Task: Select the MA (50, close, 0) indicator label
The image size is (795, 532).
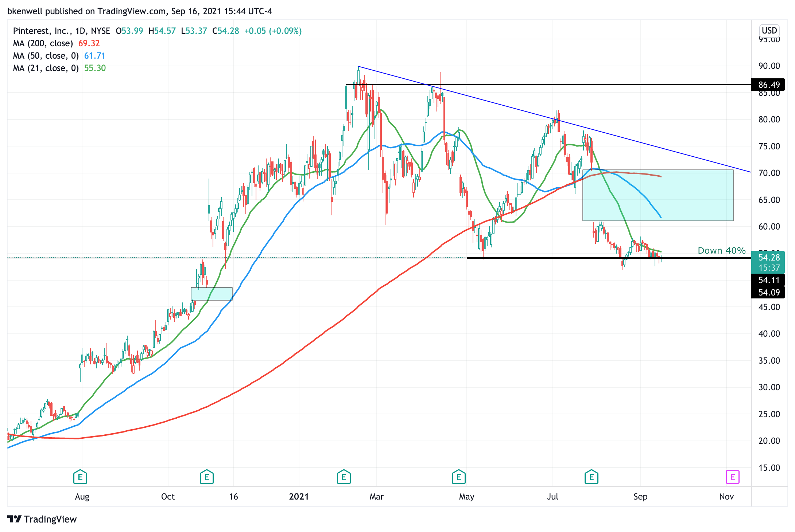Action: point(46,56)
